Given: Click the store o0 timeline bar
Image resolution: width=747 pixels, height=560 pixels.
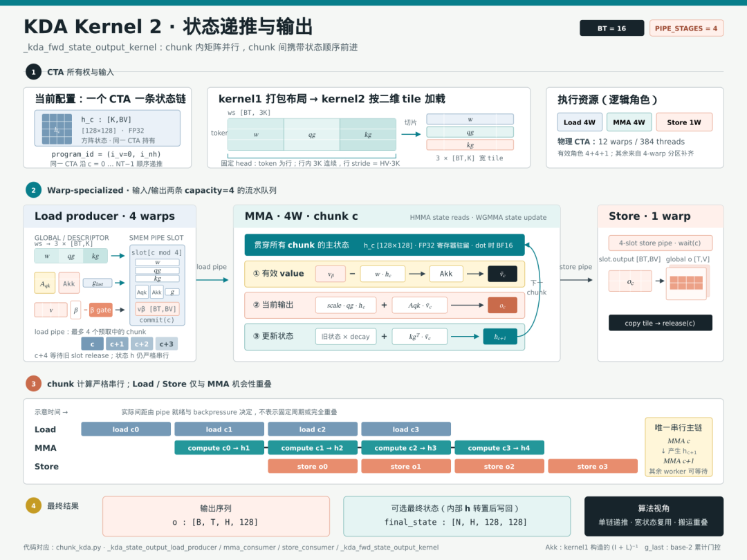Looking at the screenshot, I should (313, 466).
